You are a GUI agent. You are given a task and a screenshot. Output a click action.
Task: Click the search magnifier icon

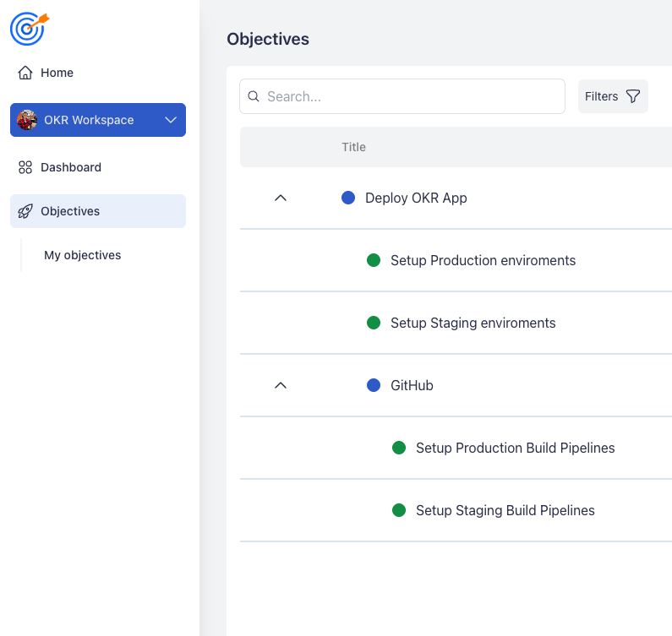tap(254, 96)
